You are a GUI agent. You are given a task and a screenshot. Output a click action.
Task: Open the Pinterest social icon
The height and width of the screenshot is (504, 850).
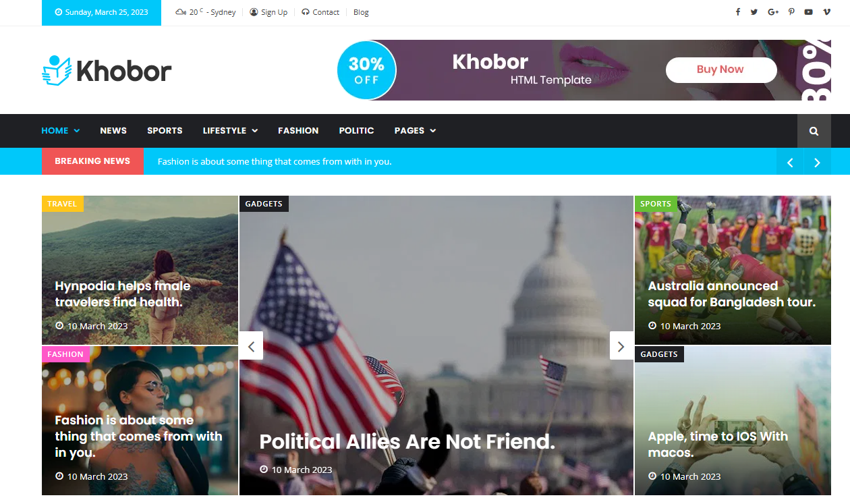click(791, 12)
